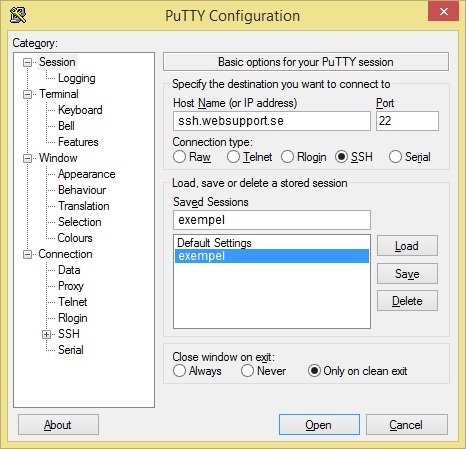Image resolution: width=466 pixels, height=449 pixels.
Task: Focus the Host Name input field
Action: [272, 121]
